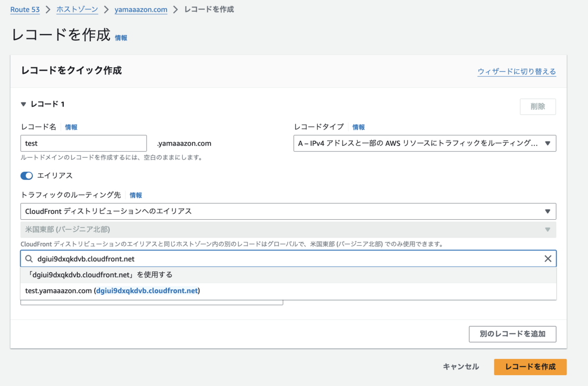This screenshot has height=386, width=588.
Task: Toggle the エイリアス switch off
Action: pyautogui.click(x=26, y=176)
